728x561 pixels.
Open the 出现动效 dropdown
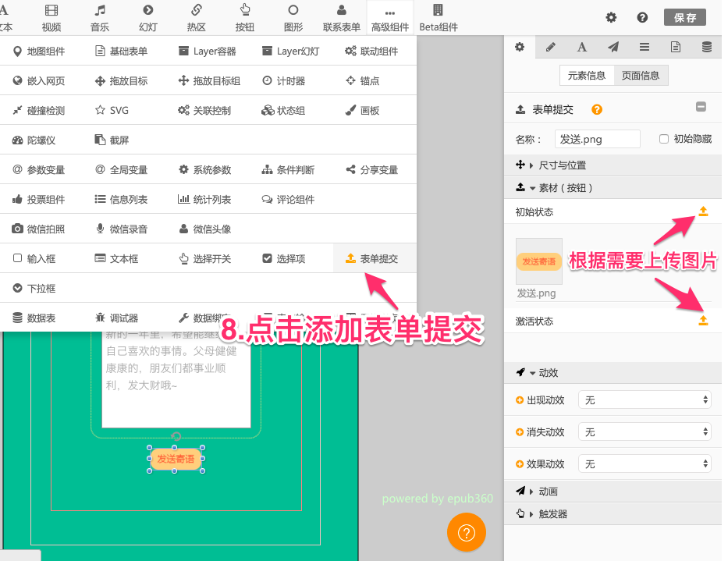click(x=645, y=399)
